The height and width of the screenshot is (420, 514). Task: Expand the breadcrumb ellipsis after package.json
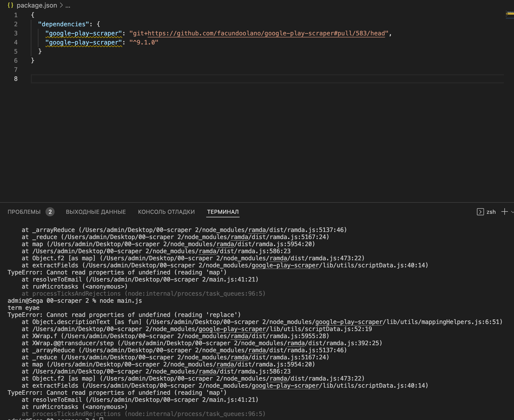67,5
